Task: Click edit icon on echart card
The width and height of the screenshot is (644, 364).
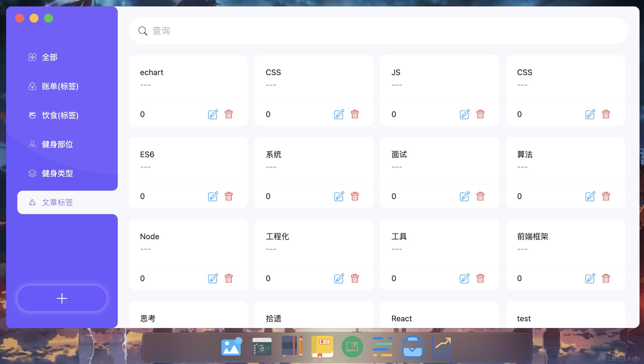Action: tap(213, 114)
